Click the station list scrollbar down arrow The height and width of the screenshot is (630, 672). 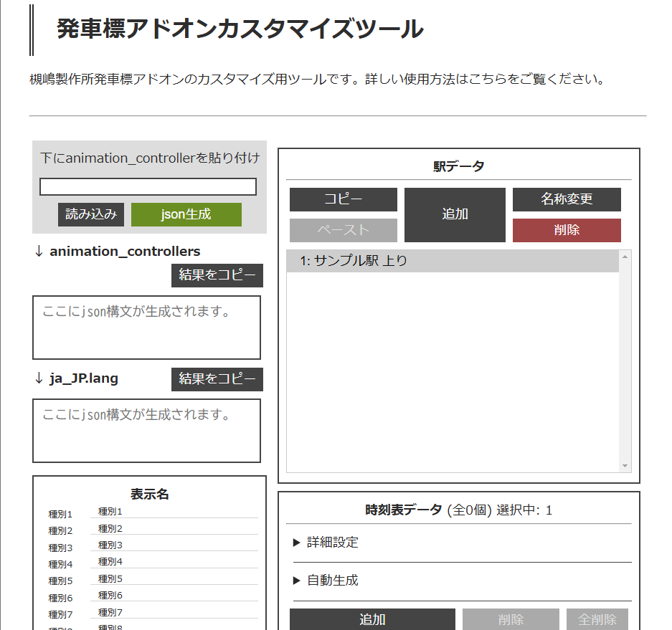click(625, 466)
